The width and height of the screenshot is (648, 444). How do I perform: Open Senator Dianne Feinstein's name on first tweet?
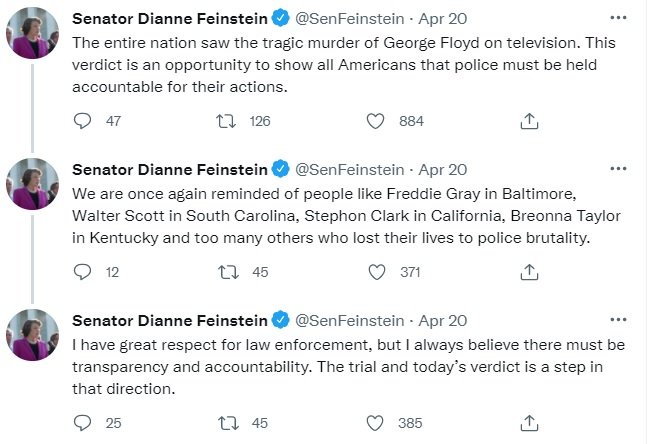(x=170, y=19)
